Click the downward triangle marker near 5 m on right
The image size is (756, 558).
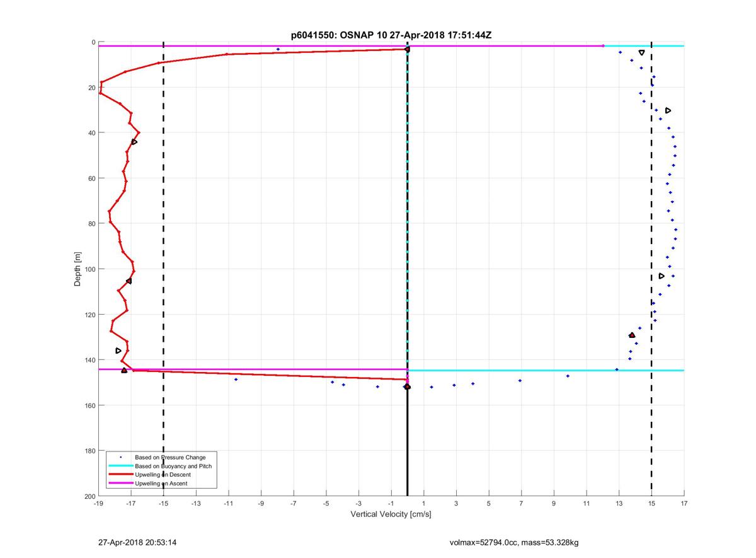(641, 52)
